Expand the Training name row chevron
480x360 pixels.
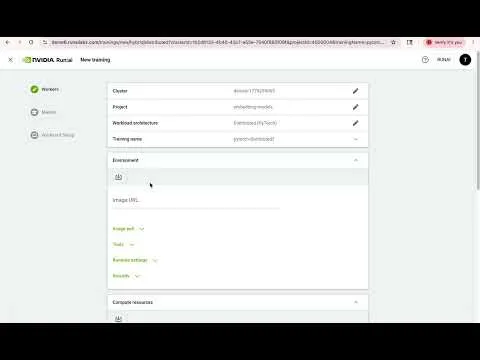(x=356, y=139)
